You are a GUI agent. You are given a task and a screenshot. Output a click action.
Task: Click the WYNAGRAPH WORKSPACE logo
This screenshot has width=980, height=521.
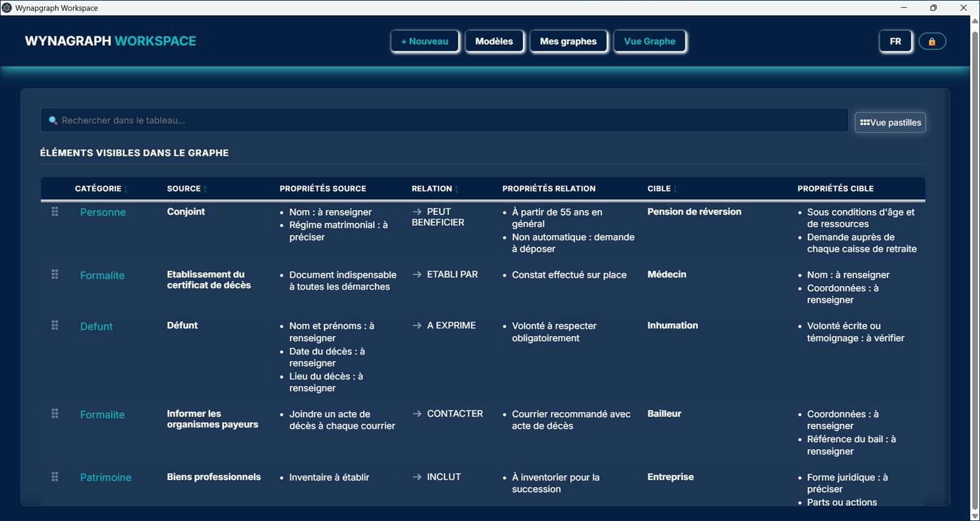click(x=110, y=41)
